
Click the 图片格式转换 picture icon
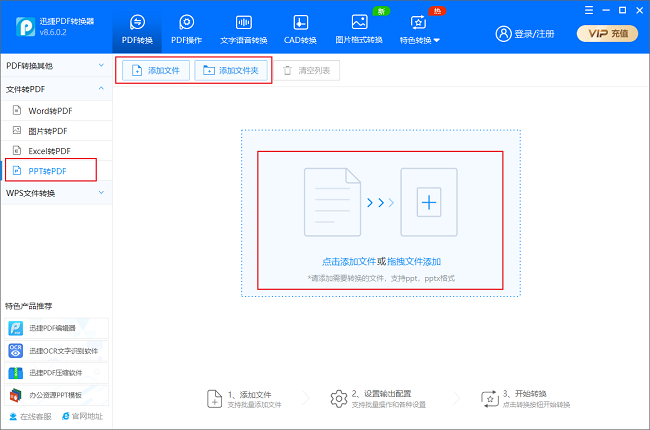[359, 22]
